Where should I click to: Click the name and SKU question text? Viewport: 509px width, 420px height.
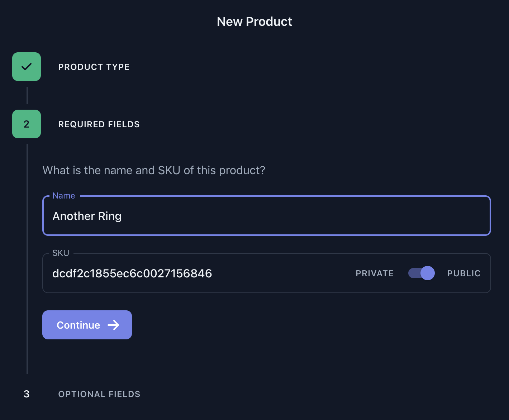154,170
